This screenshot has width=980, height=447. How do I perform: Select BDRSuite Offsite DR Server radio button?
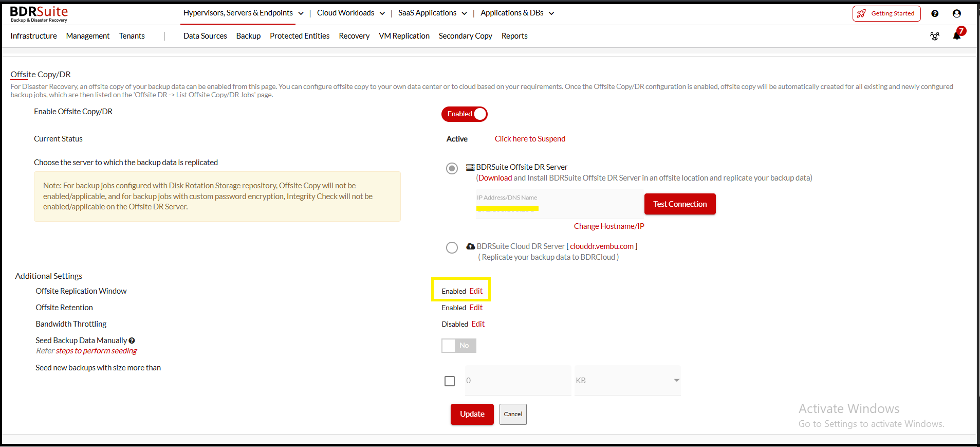pyautogui.click(x=452, y=168)
